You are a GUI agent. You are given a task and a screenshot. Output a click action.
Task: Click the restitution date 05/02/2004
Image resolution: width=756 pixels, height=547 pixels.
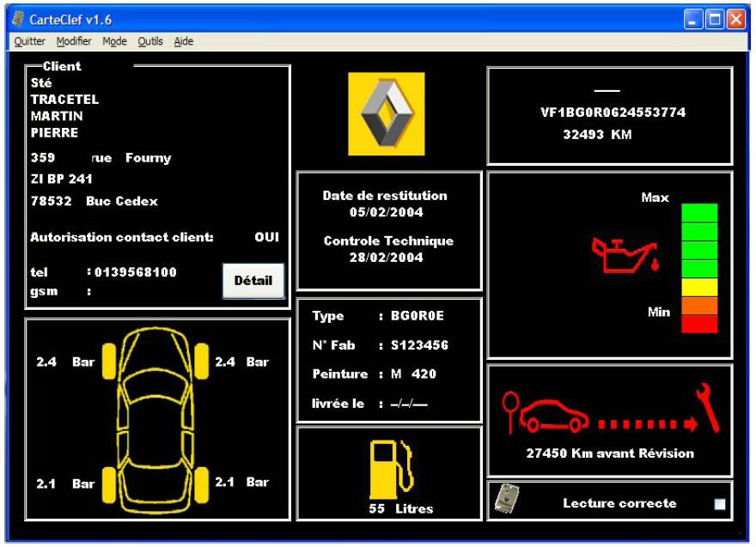387,212
